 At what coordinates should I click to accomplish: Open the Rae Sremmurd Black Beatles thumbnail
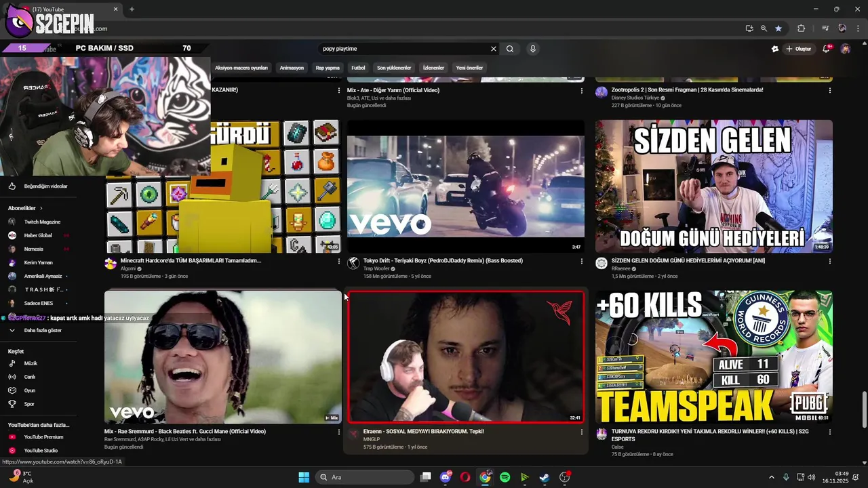pos(222,357)
